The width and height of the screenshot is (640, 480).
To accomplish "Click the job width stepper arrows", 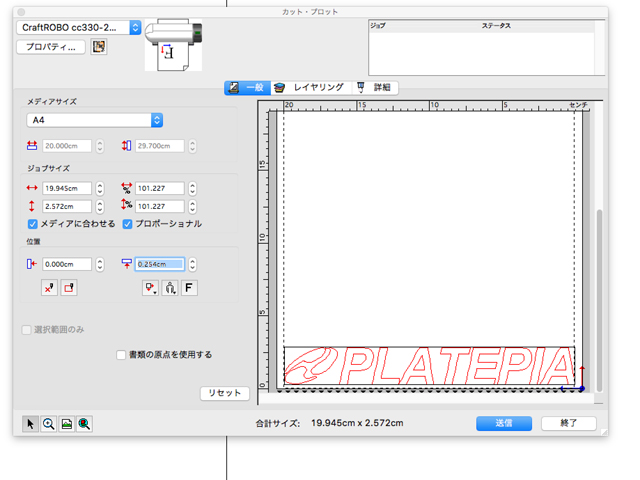I will point(99,188).
